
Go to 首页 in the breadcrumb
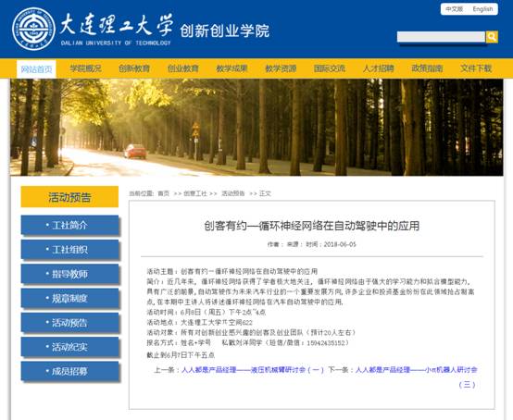[164, 193]
